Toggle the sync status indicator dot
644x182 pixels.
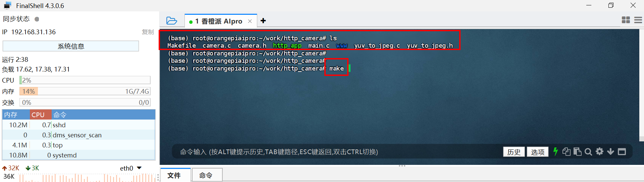pyautogui.click(x=37, y=19)
